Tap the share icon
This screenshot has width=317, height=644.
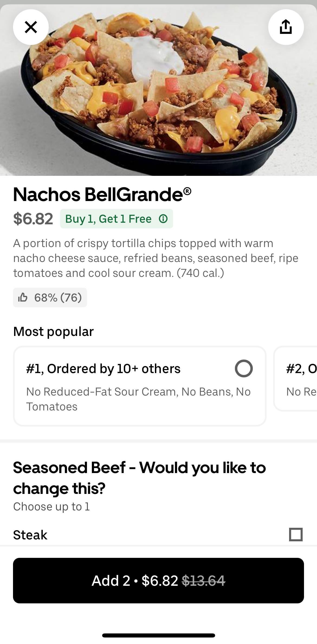(x=286, y=27)
